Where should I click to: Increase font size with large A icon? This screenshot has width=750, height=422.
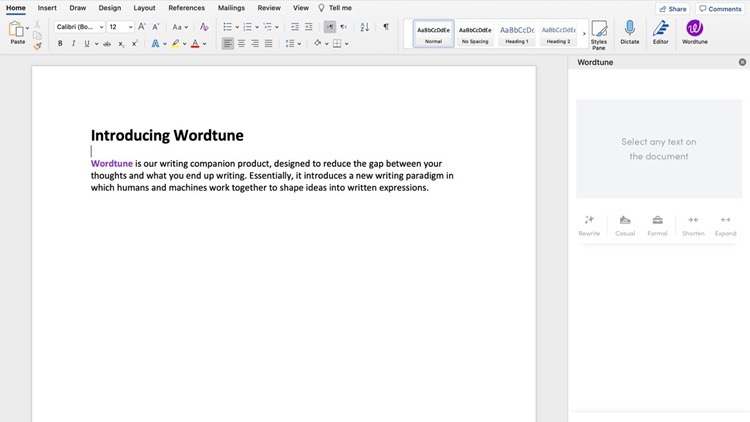click(x=142, y=27)
